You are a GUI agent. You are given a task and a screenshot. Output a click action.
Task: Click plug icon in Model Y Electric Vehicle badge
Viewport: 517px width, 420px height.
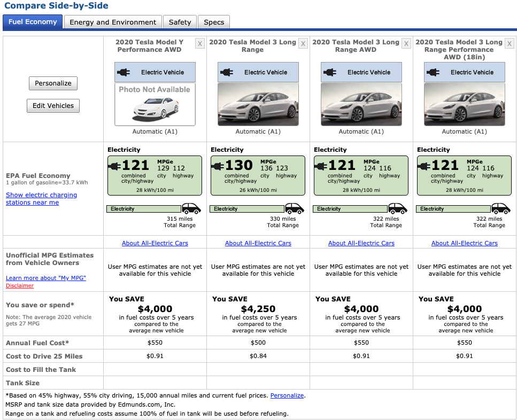coord(124,72)
